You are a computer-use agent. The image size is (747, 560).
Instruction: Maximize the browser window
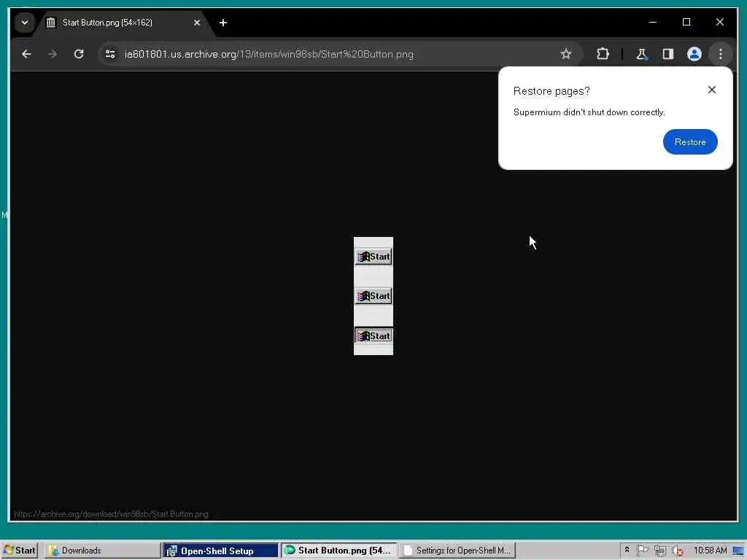coord(686,22)
